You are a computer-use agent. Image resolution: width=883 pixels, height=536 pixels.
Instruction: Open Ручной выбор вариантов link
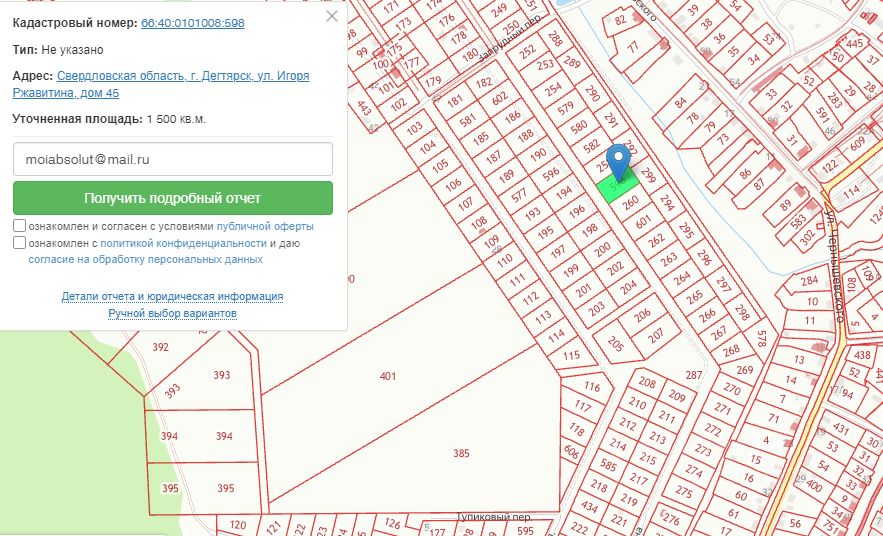(172, 313)
